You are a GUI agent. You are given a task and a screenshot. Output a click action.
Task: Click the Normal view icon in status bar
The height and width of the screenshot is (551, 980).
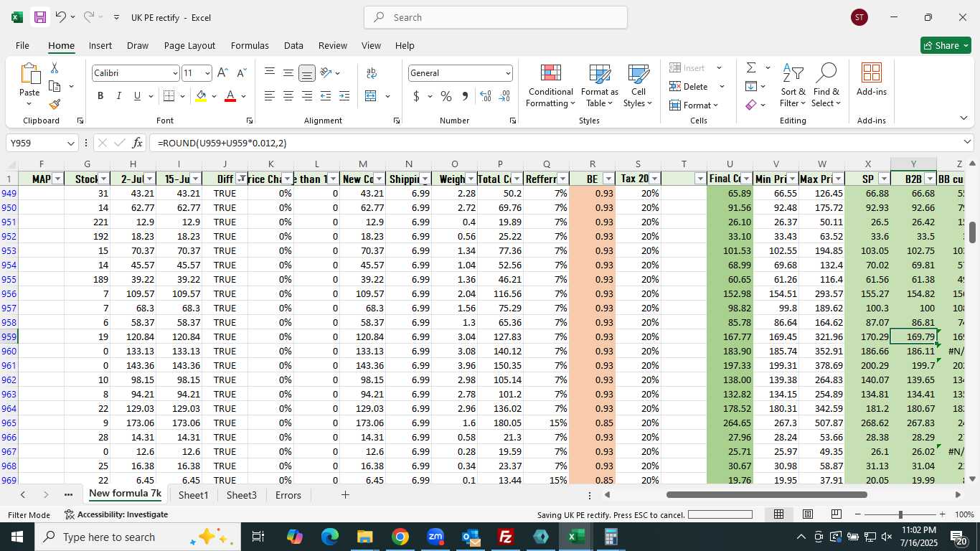click(778, 514)
